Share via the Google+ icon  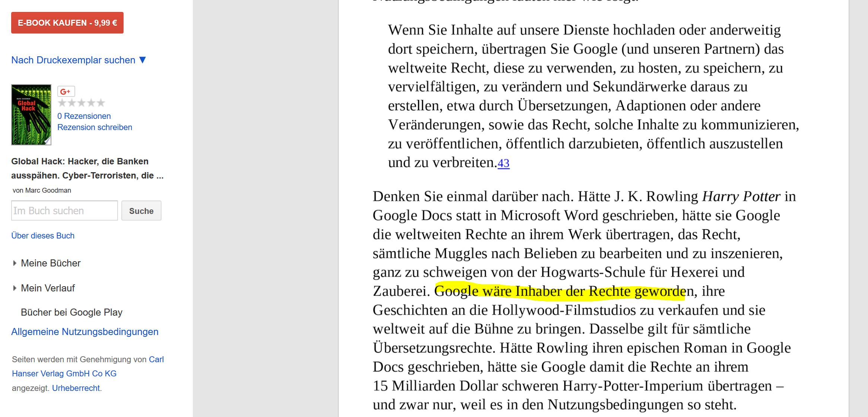point(66,91)
